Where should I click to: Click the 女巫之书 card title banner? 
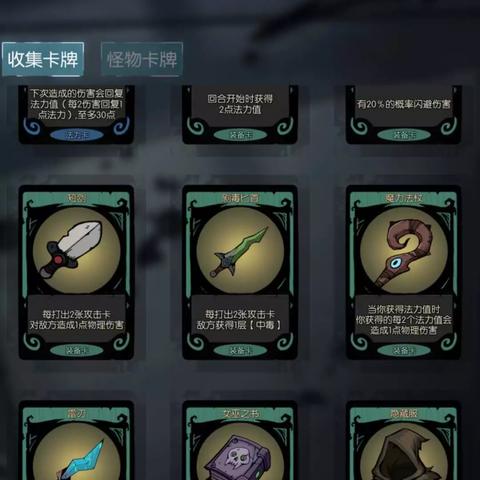point(240,414)
